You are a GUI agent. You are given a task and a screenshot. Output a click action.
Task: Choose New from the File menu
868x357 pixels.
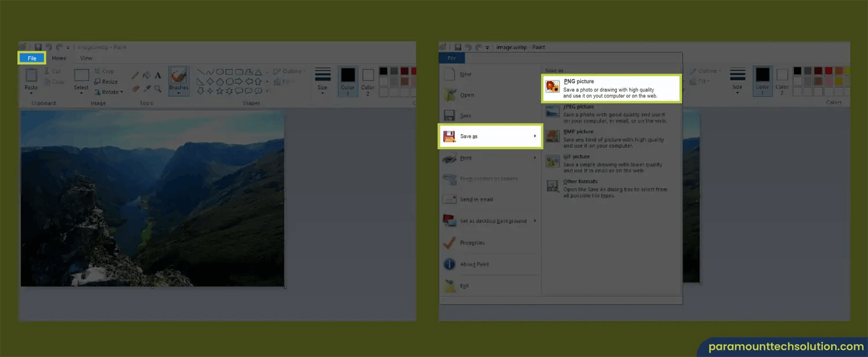pos(490,74)
